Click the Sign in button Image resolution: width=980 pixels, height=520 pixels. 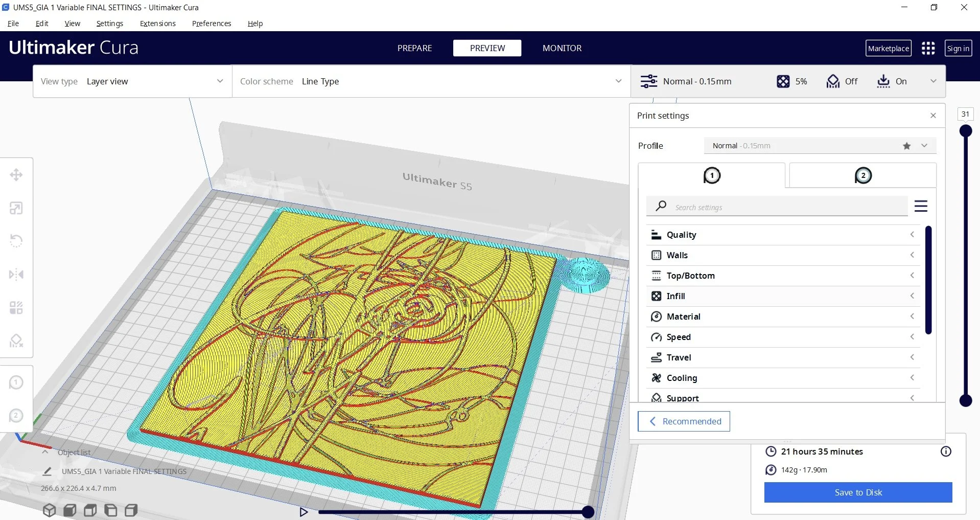958,48
